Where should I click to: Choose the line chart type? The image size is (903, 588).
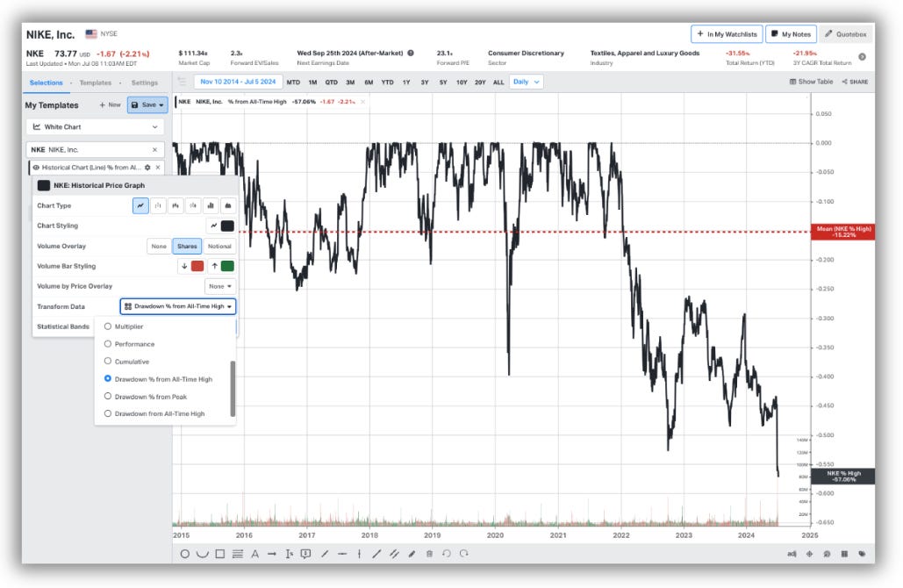click(140, 205)
